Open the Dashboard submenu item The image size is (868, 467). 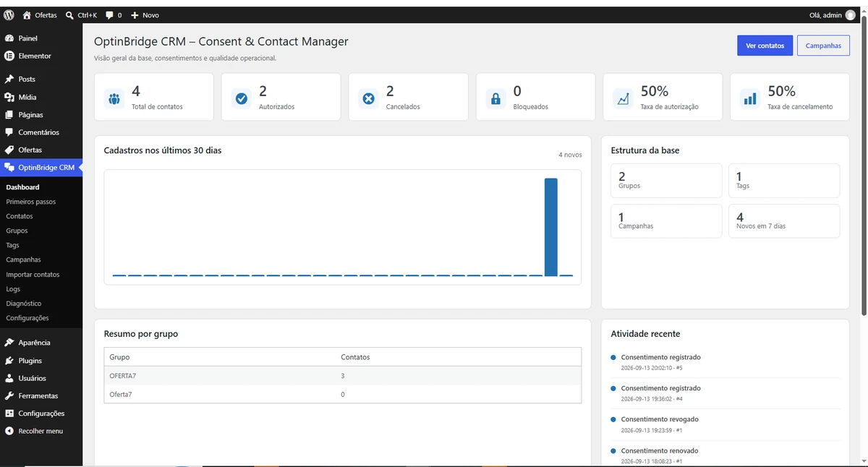[x=22, y=187]
